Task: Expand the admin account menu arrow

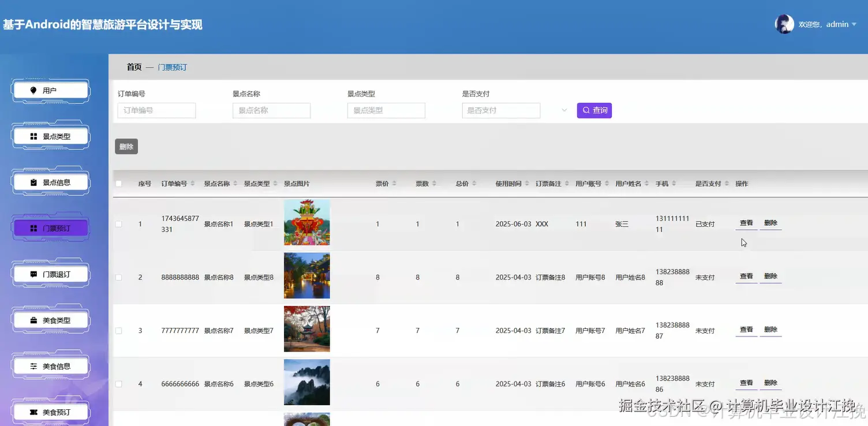Action: point(855,24)
